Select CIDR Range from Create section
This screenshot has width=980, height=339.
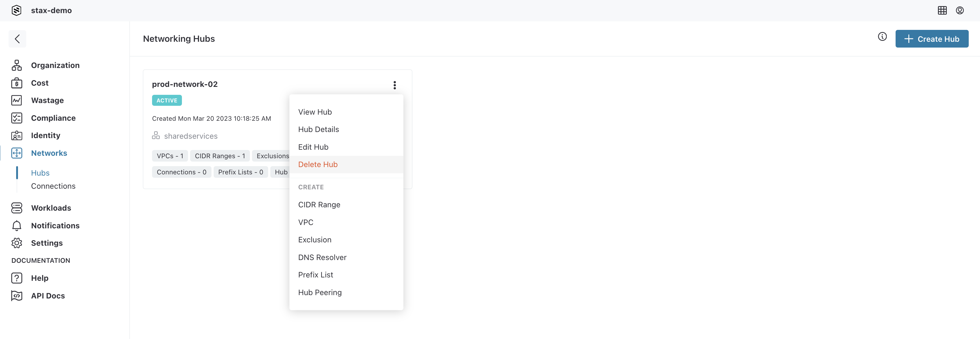[319, 205]
